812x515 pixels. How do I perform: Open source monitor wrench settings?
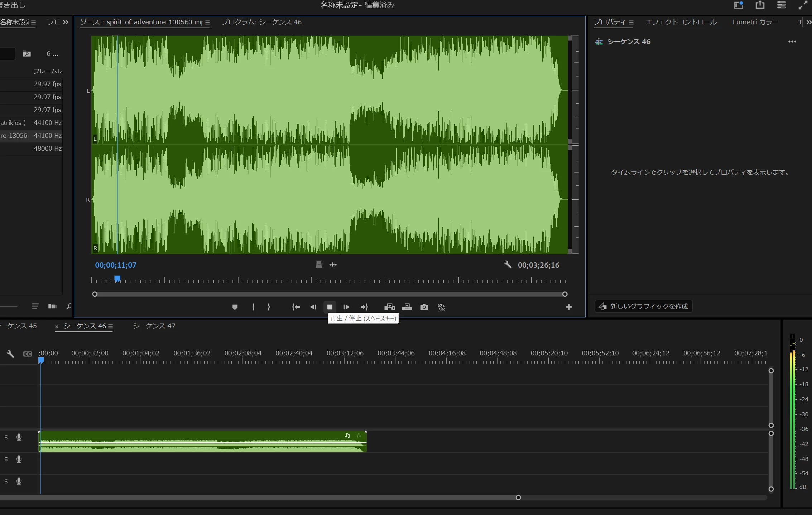coord(508,264)
